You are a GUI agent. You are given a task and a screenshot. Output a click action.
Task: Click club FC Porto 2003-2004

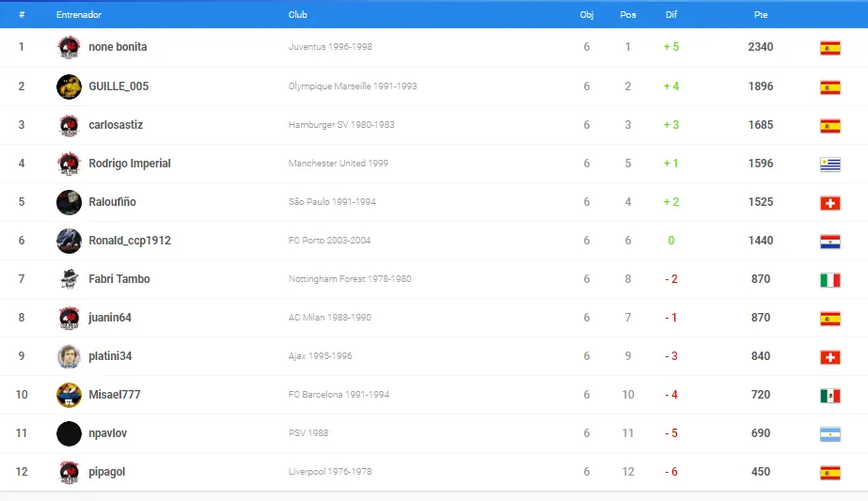(x=329, y=241)
